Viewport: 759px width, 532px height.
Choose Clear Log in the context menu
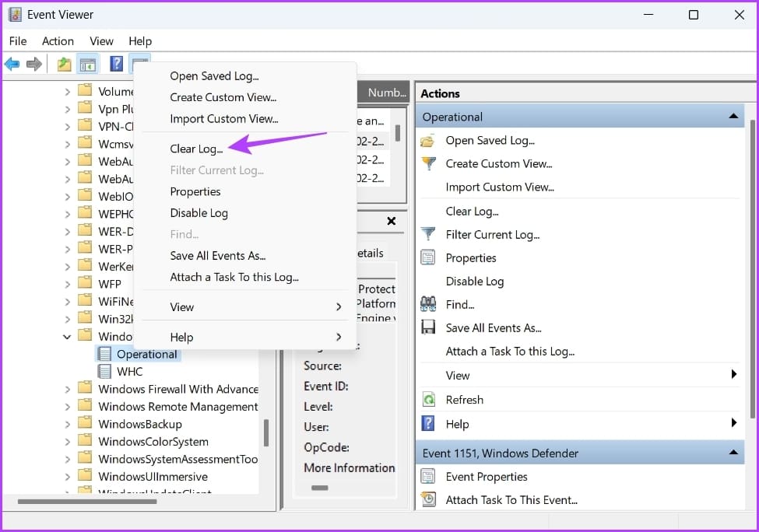click(196, 149)
